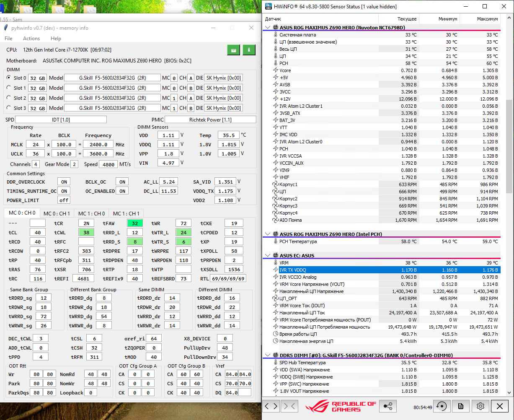Viewport: 514px width, 420px height.
Task: Select the IVR TX VDDQ sensor row
Action: click(381, 270)
